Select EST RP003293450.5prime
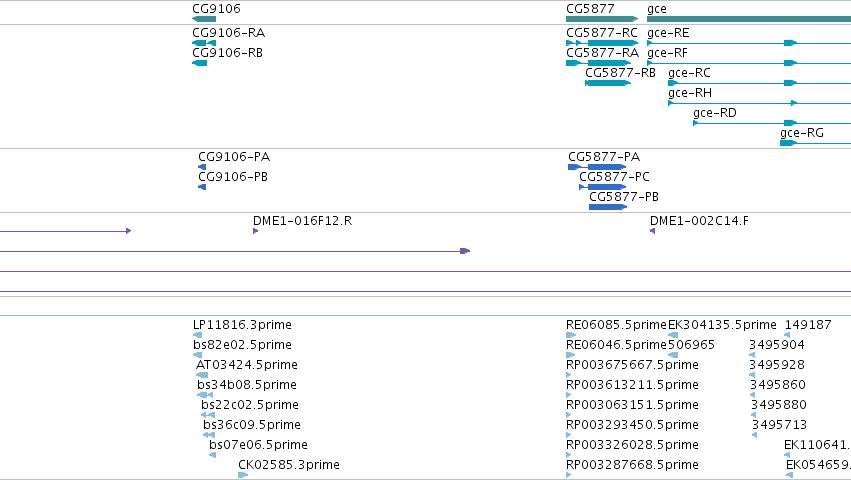This screenshot has width=851, height=480. (632, 425)
